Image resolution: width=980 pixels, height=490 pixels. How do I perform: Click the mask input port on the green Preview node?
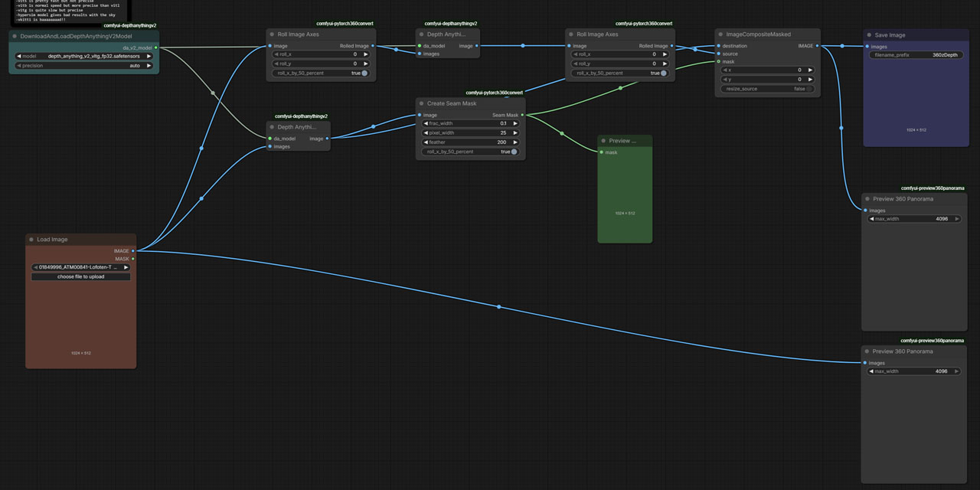click(x=601, y=152)
